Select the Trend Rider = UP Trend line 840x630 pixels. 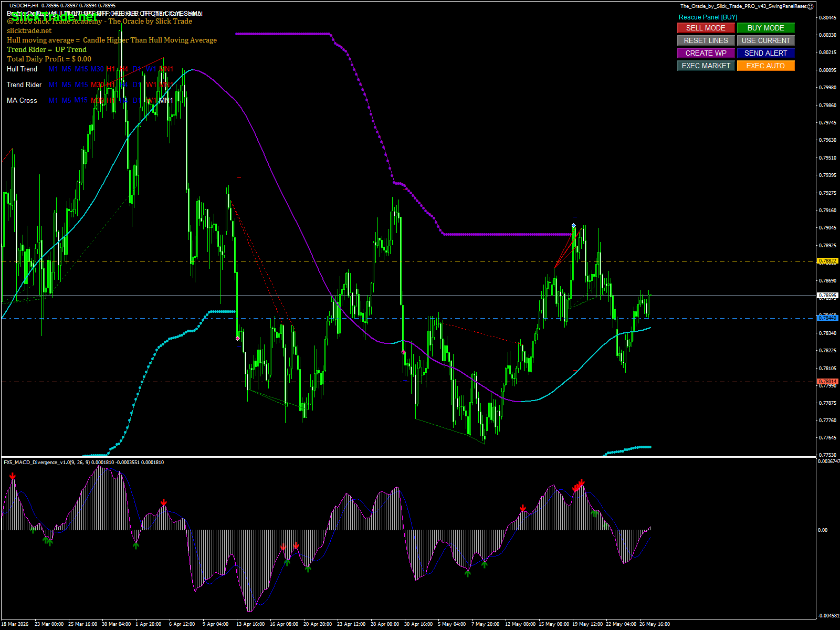[47, 49]
